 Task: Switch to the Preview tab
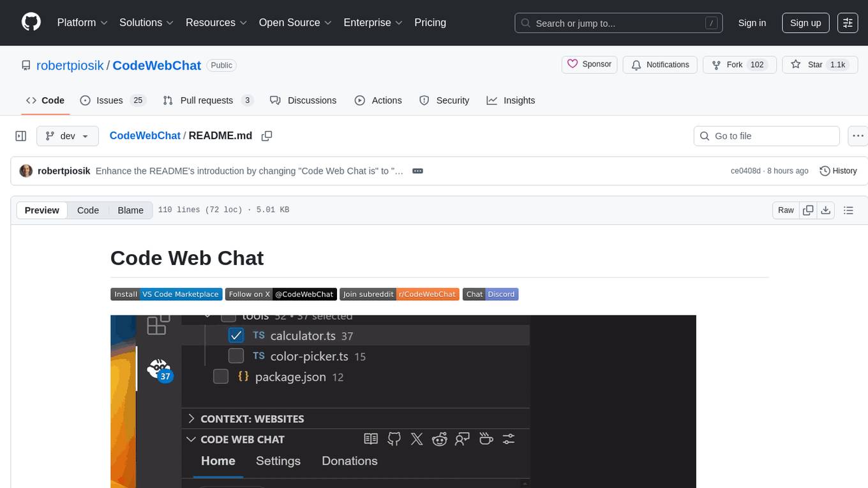[x=42, y=210]
